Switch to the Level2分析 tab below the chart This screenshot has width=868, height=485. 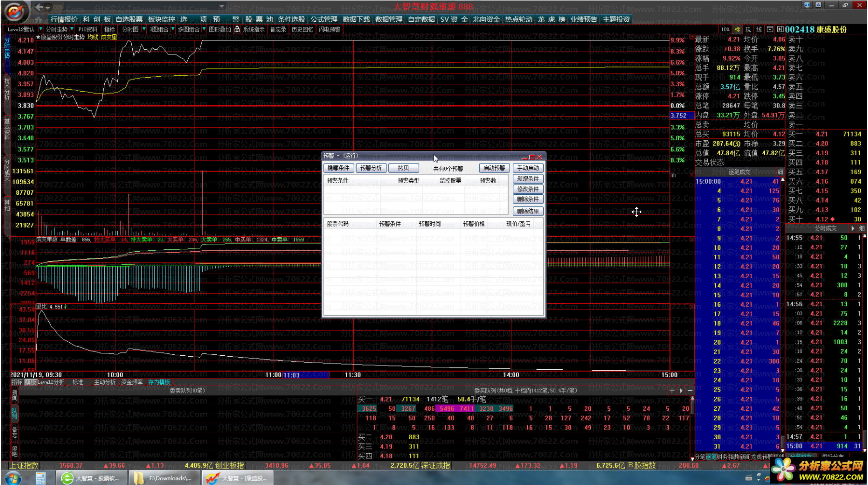click(x=51, y=382)
